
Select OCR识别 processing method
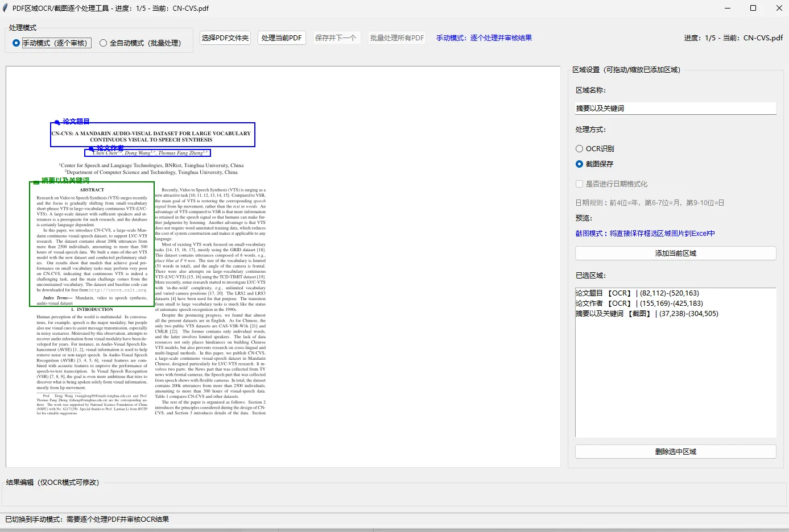pos(580,148)
